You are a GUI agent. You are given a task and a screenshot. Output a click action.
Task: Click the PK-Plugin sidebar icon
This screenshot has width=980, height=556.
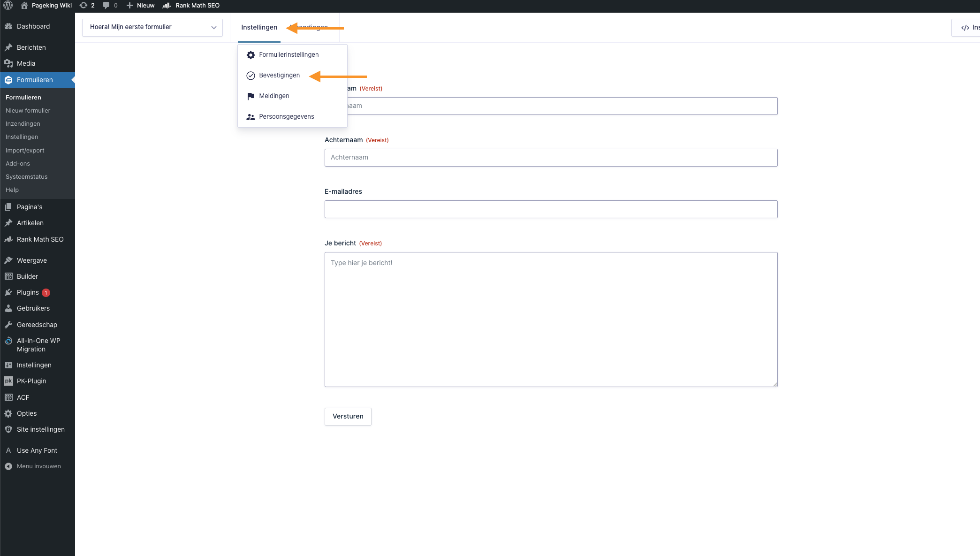pos(8,381)
